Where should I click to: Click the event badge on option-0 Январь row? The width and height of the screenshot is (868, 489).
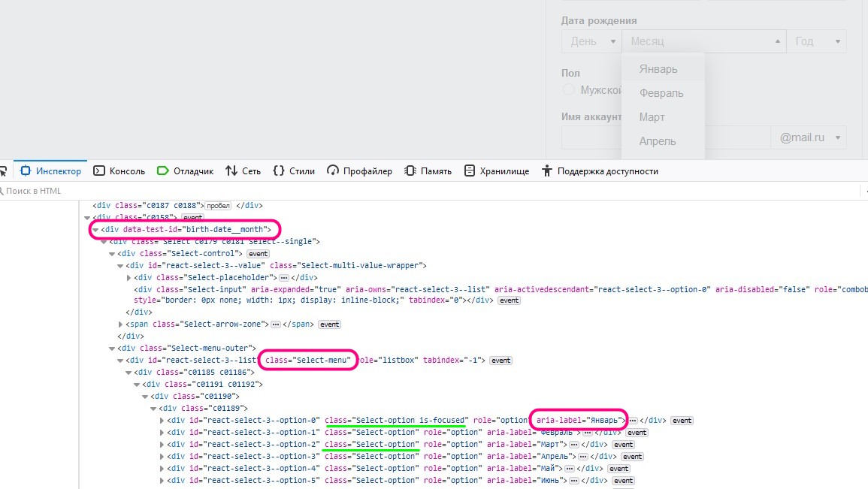[x=682, y=421]
